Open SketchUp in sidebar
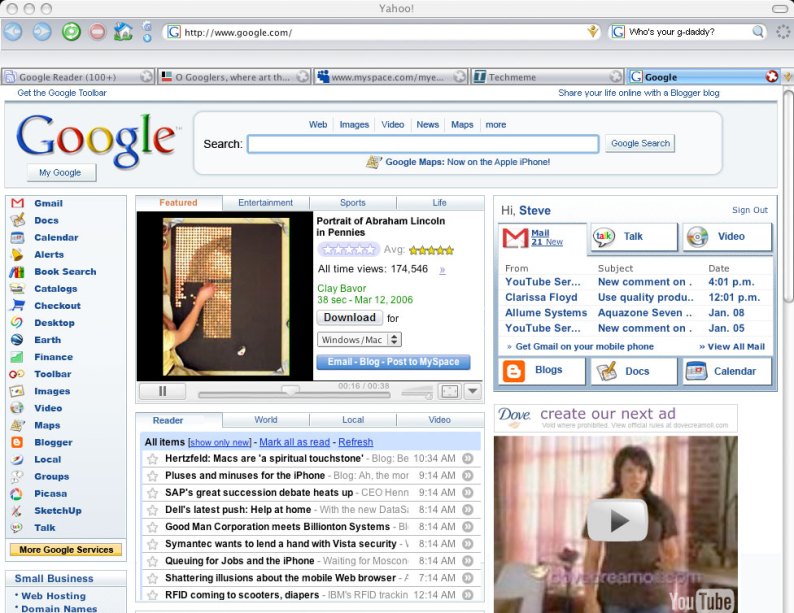The width and height of the screenshot is (794, 613). 57,510
